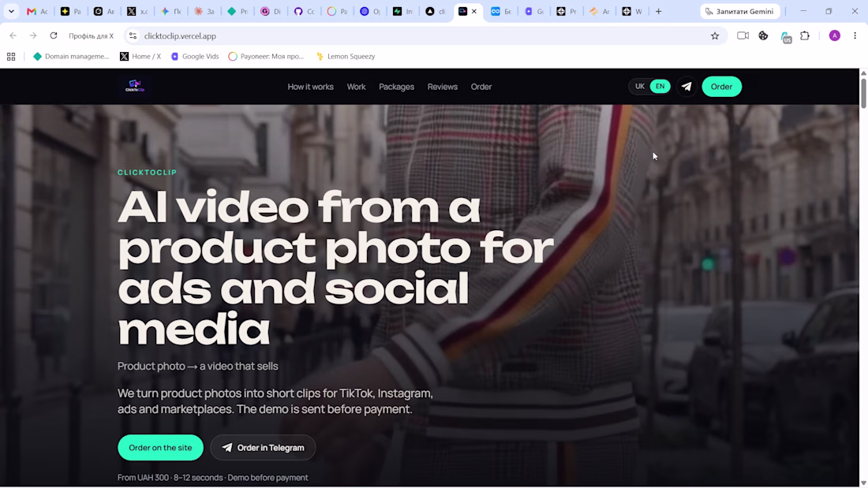Open the extension icon with US badge
This screenshot has height=488, width=868.
tap(785, 37)
